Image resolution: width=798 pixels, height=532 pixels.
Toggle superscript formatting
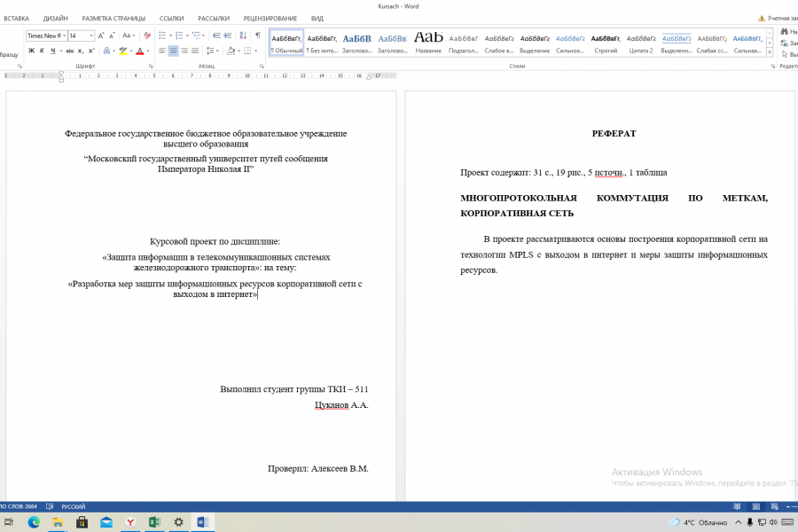coord(91,51)
